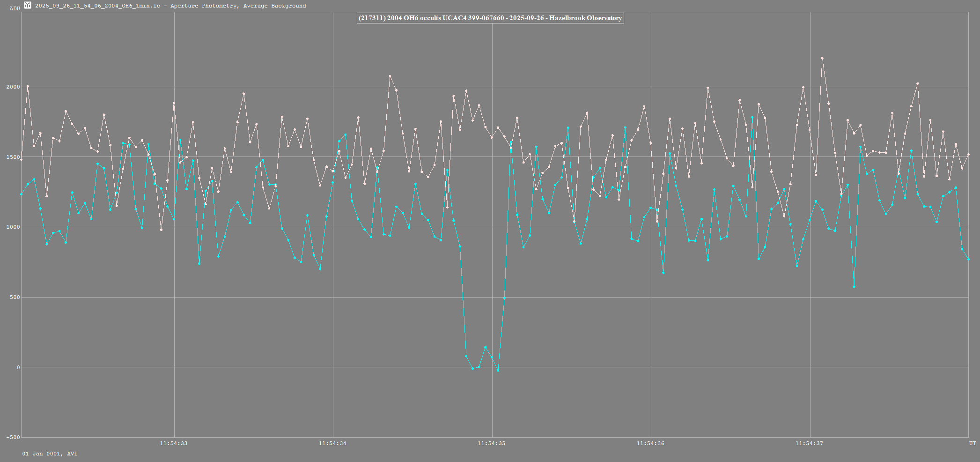Screen dimensions: 980x462
Task: Click the 2000 ADU axis label
Action: [x=13, y=87]
